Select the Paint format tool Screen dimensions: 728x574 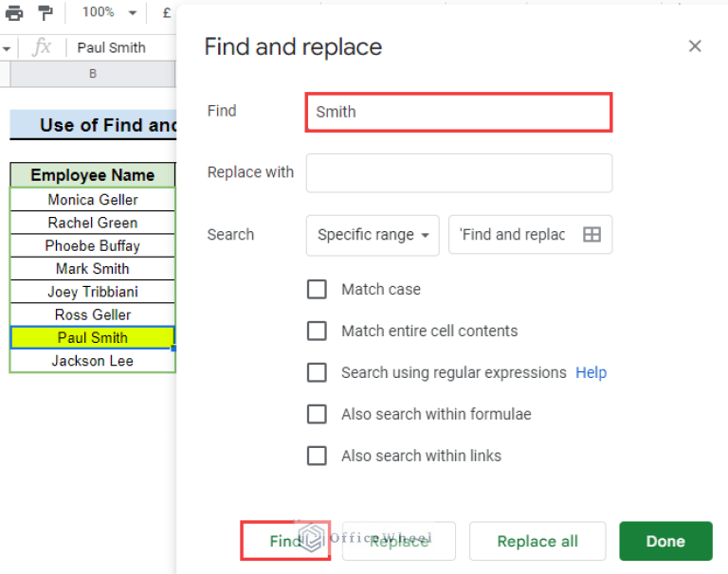tap(45, 13)
